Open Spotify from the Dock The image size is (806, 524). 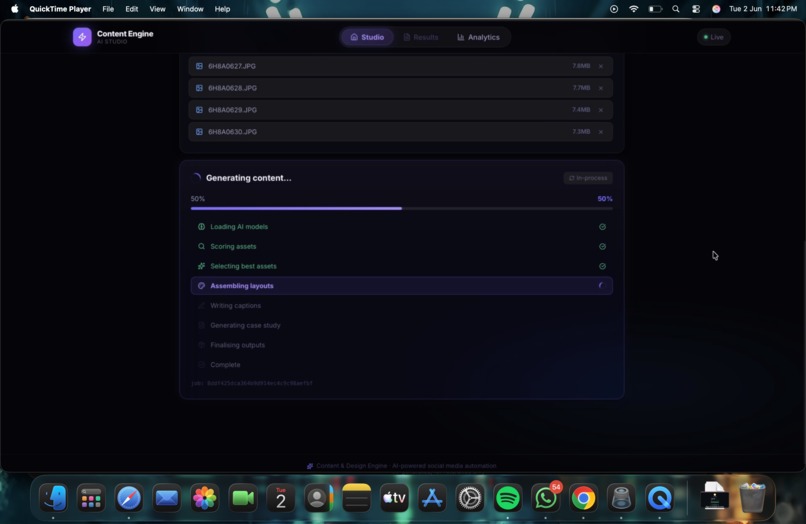click(508, 498)
